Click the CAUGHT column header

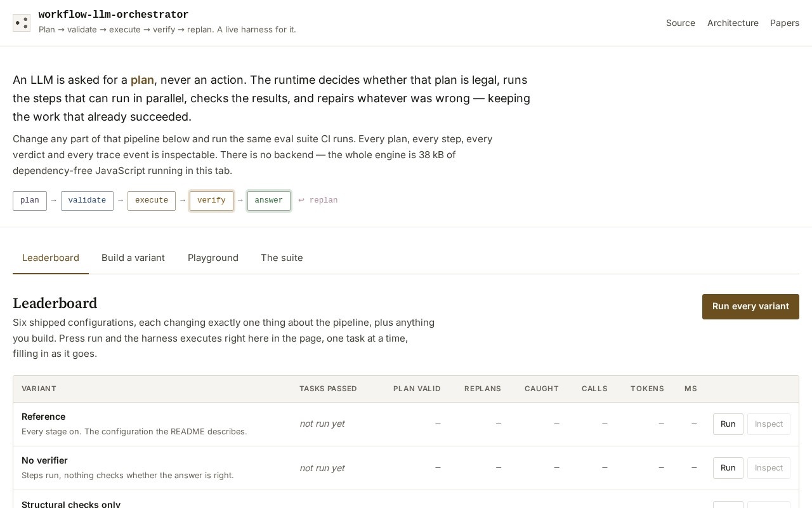click(x=542, y=389)
